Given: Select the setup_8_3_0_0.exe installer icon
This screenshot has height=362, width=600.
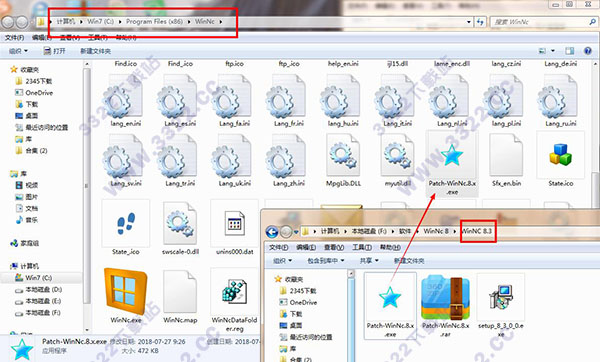Looking at the screenshot, I should click(x=501, y=297).
